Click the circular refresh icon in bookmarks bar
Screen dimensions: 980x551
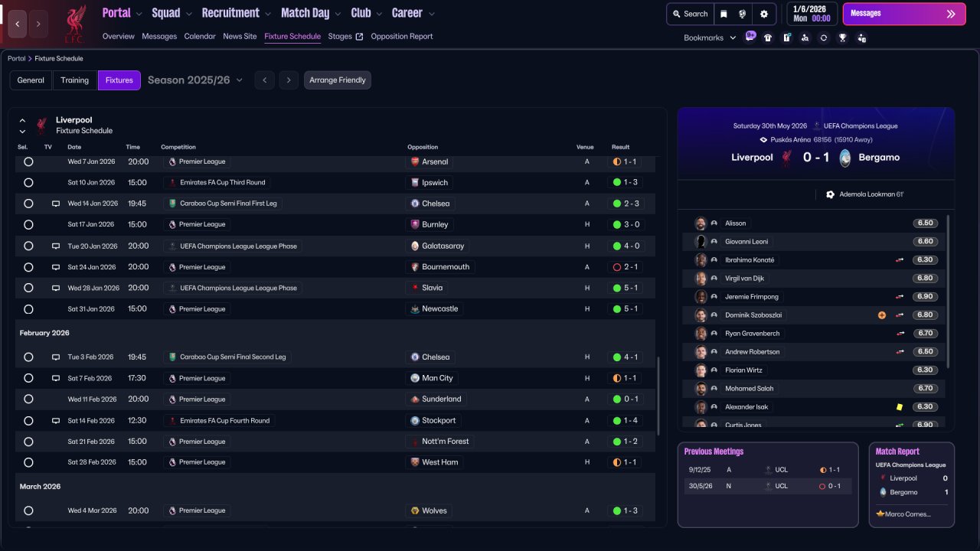point(824,37)
